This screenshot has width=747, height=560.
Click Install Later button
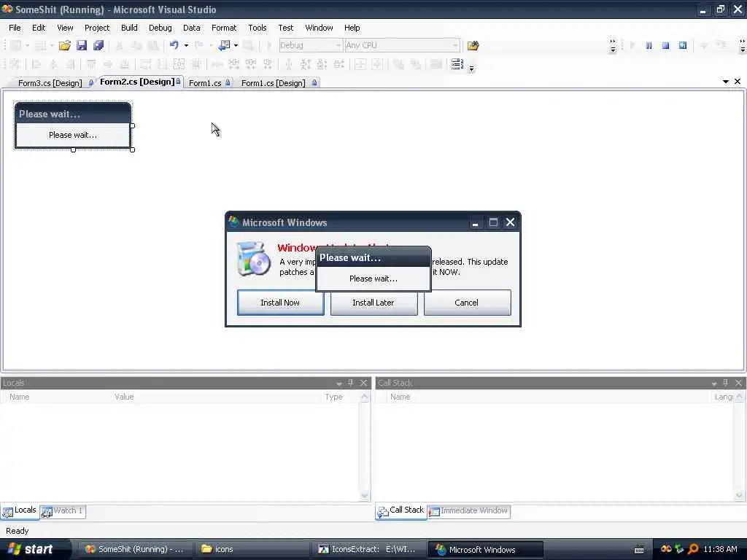373,303
